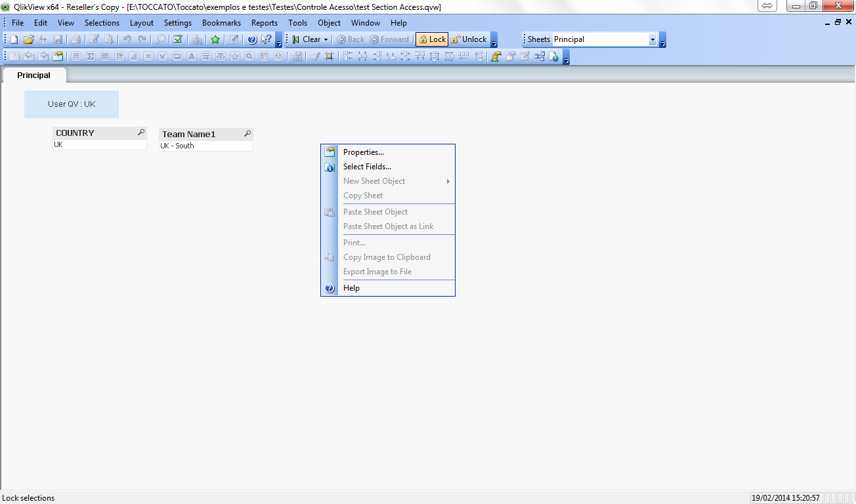The image size is (856, 504).
Task: Create a Text Object with the A icon
Action: [192, 56]
